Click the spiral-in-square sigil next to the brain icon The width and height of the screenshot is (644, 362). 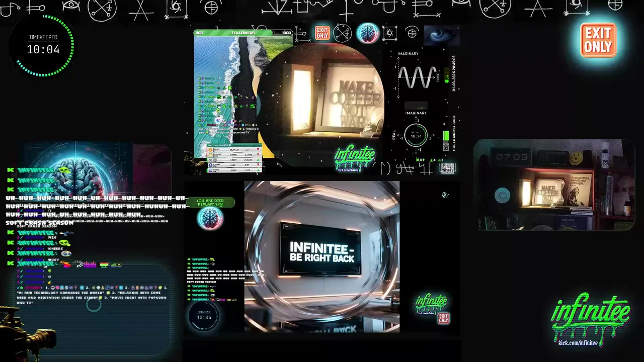389,33
